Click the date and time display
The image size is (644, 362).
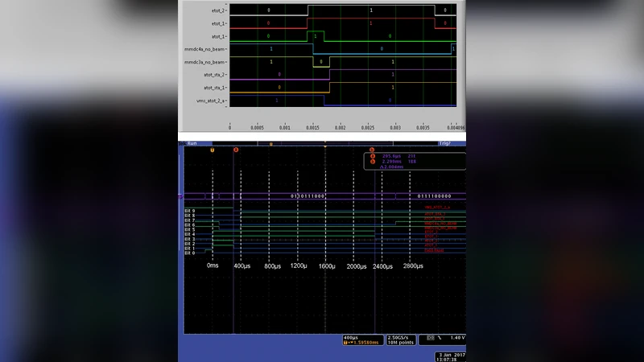450,356
